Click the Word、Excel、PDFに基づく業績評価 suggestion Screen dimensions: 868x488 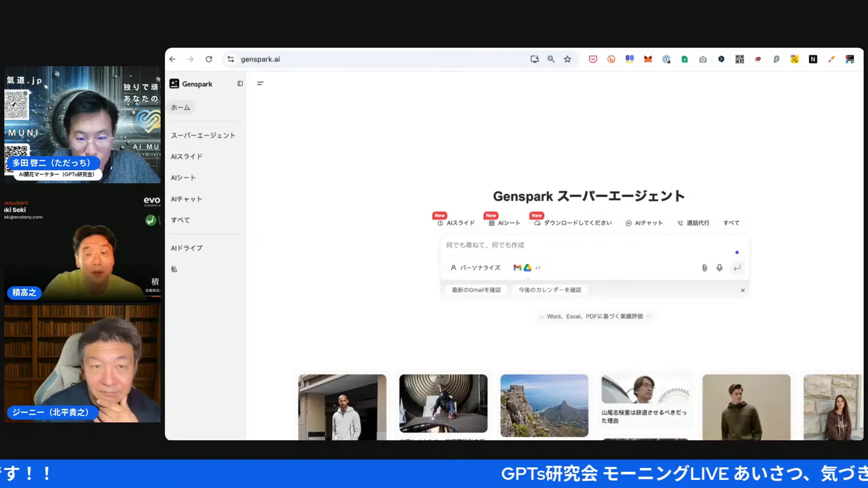pos(594,316)
